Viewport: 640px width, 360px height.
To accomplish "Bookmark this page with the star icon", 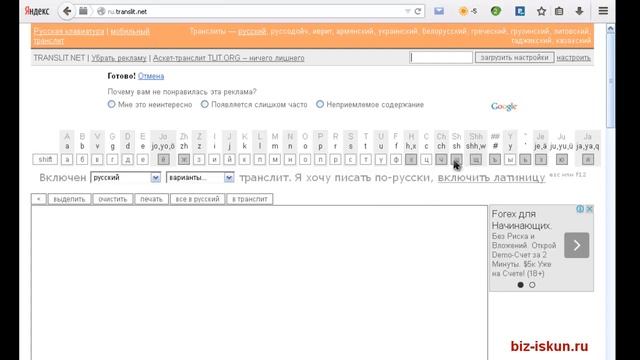I will [x=541, y=11].
